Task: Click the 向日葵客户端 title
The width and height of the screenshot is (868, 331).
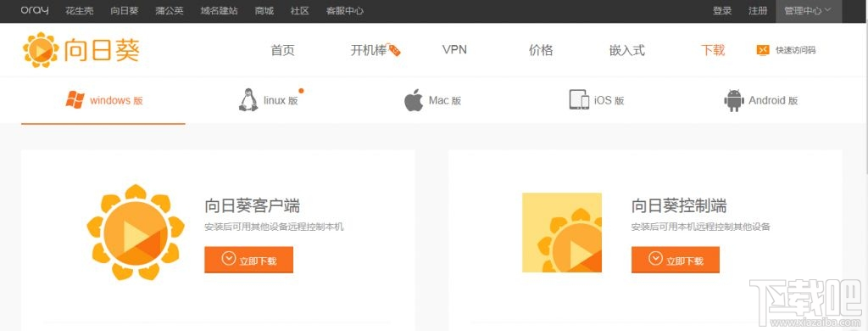Action: click(x=253, y=206)
